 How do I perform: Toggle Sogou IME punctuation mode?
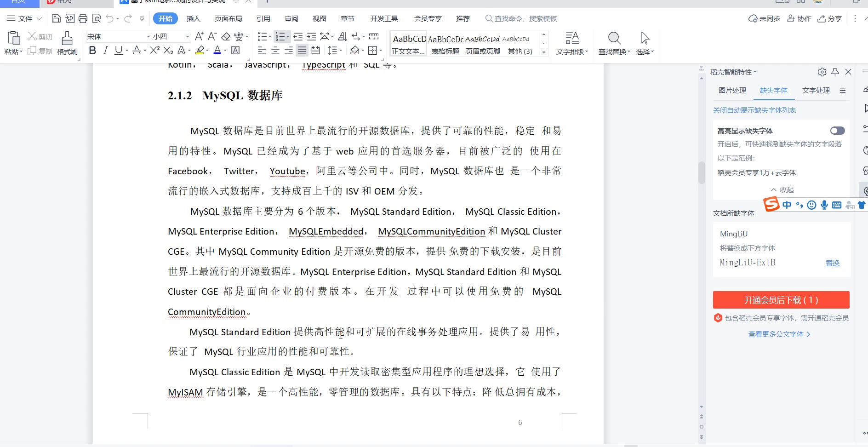point(799,205)
